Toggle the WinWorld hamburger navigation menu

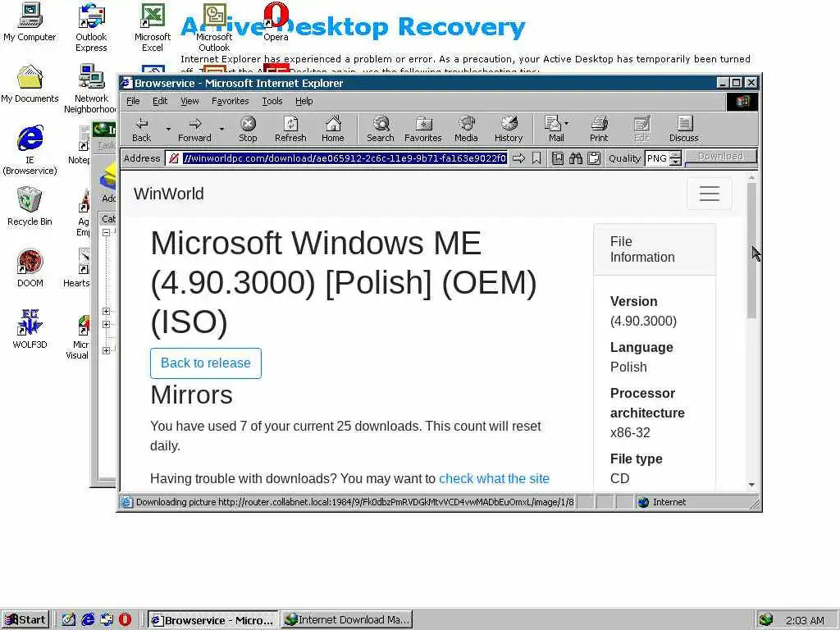click(710, 194)
